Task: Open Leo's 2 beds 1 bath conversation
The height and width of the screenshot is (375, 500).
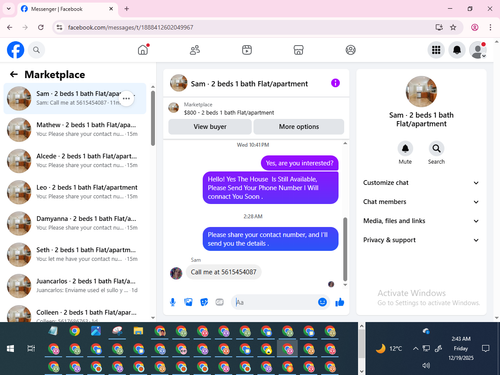Action: (x=75, y=192)
